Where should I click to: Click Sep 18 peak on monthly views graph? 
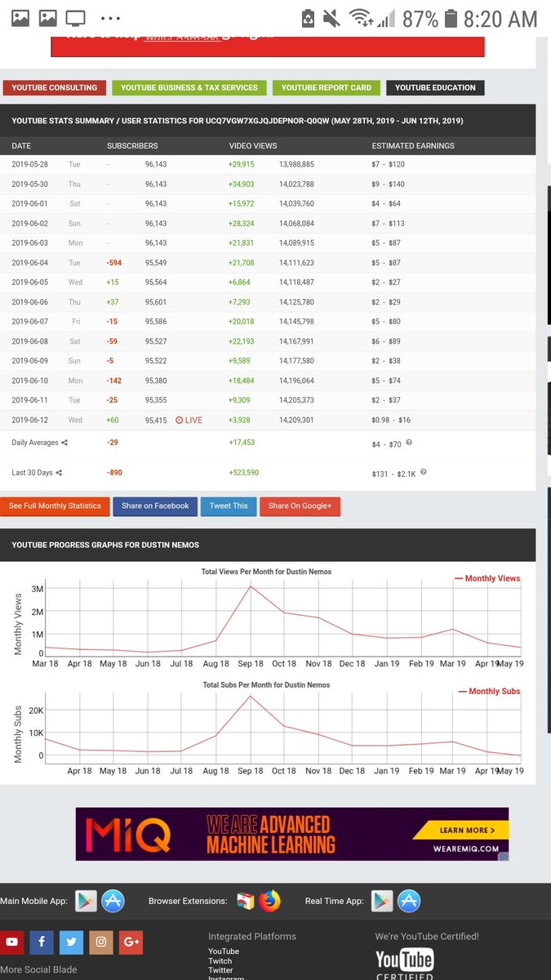251,586
